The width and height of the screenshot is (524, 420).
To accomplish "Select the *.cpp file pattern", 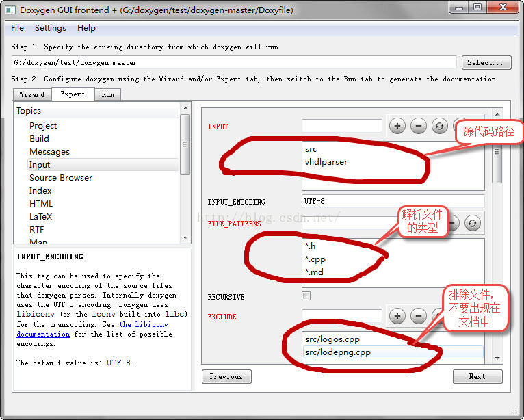I will point(315,259).
